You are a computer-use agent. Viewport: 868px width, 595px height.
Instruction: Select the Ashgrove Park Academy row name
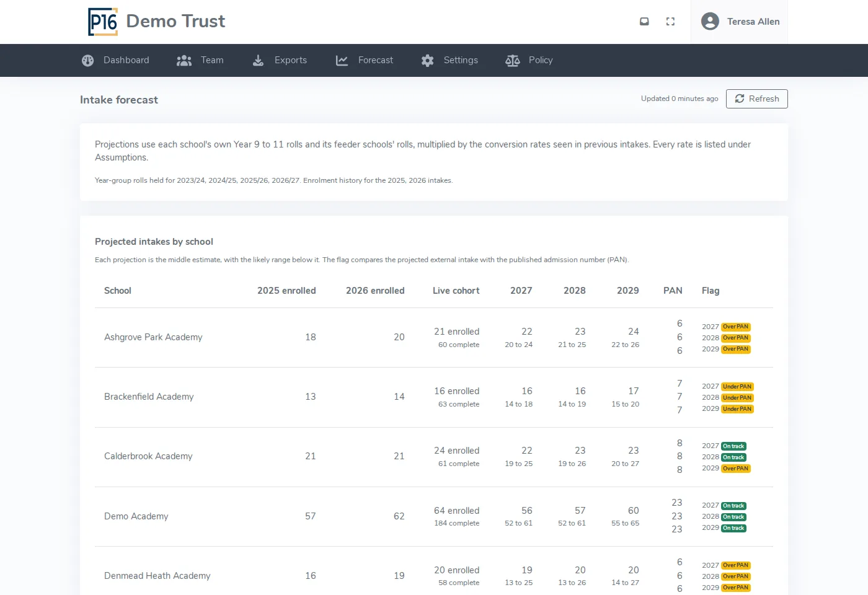[x=153, y=337]
